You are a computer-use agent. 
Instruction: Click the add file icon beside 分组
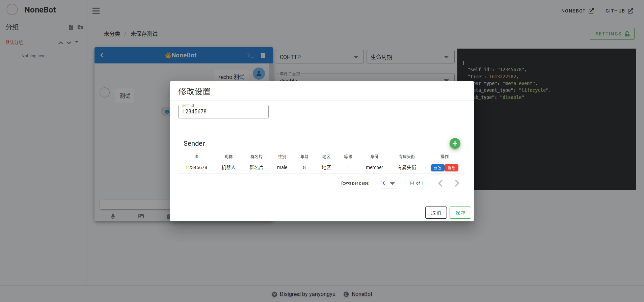pyautogui.click(x=71, y=27)
